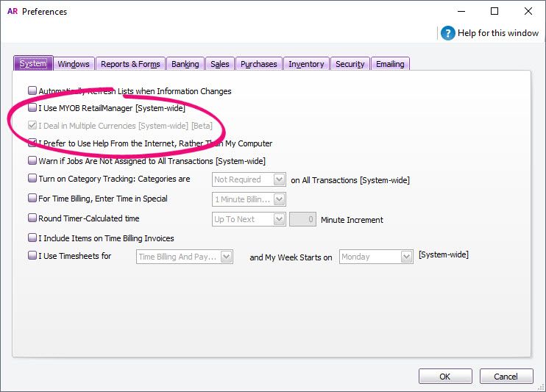The height and width of the screenshot is (392, 546).
Task: Check I Include Items on Time Billing Invoices
Action: click(x=32, y=238)
